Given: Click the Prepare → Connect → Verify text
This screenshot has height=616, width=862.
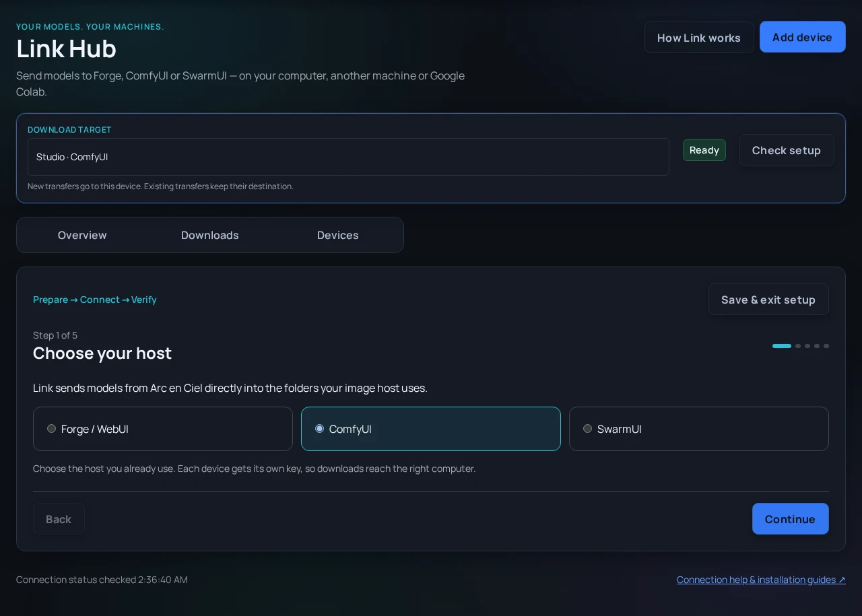Looking at the screenshot, I should click(x=95, y=300).
